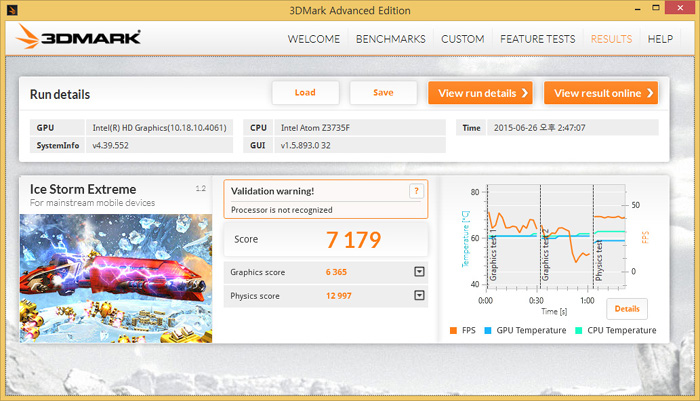Open View run details
700x401 pixels.
[480, 93]
